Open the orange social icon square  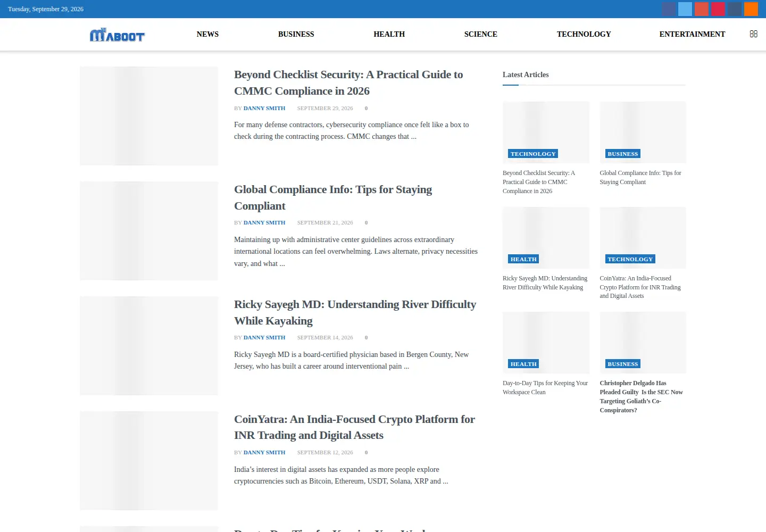(x=751, y=9)
